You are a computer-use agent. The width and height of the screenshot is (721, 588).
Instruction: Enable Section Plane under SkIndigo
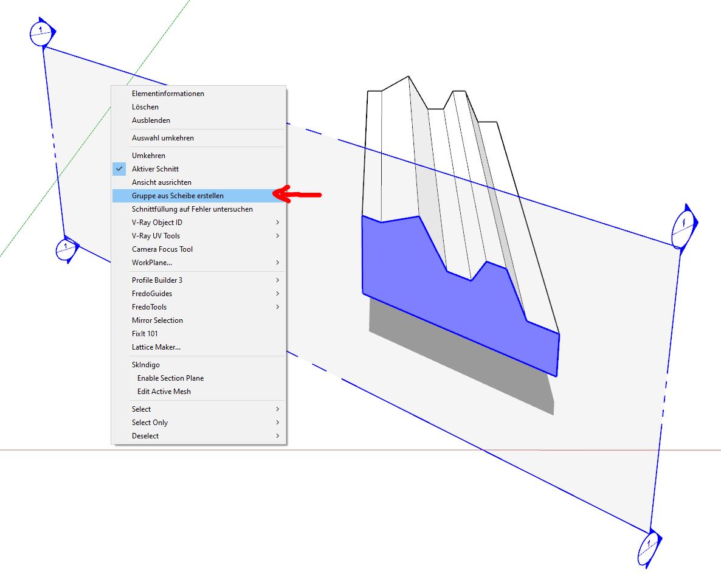[x=170, y=378]
